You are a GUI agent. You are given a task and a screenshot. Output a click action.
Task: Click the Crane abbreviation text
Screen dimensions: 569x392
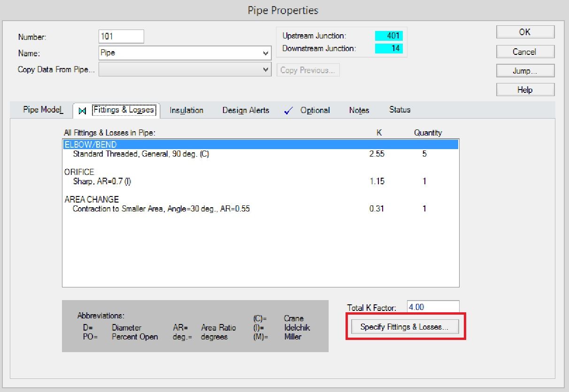pos(294,318)
